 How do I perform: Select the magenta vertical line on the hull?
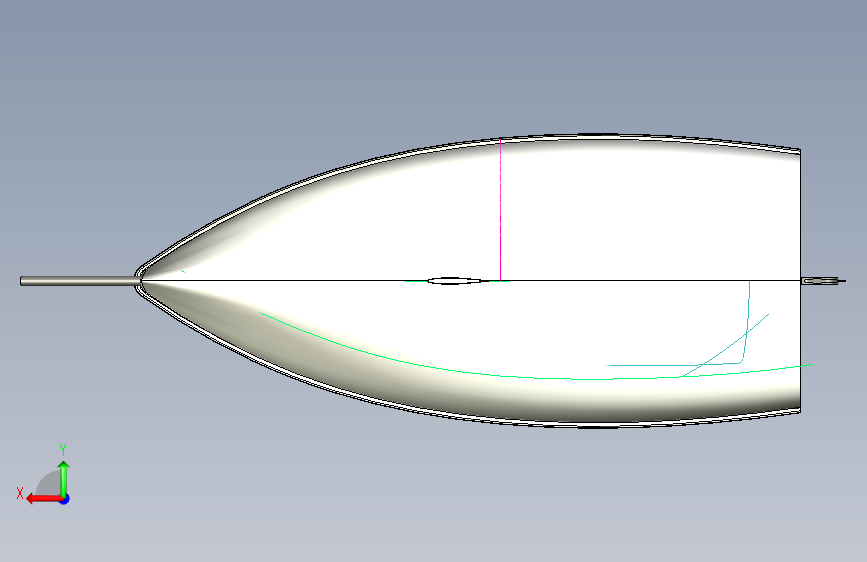[500, 210]
